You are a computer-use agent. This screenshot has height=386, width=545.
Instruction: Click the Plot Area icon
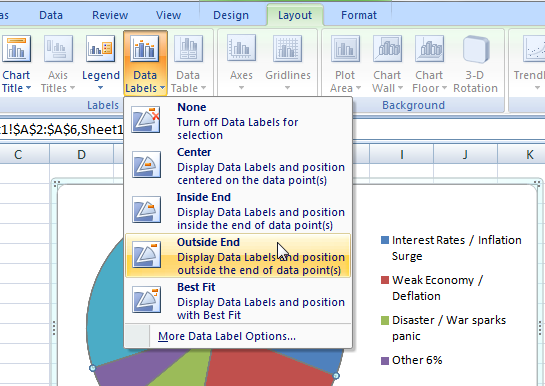(x=345, y=48)
